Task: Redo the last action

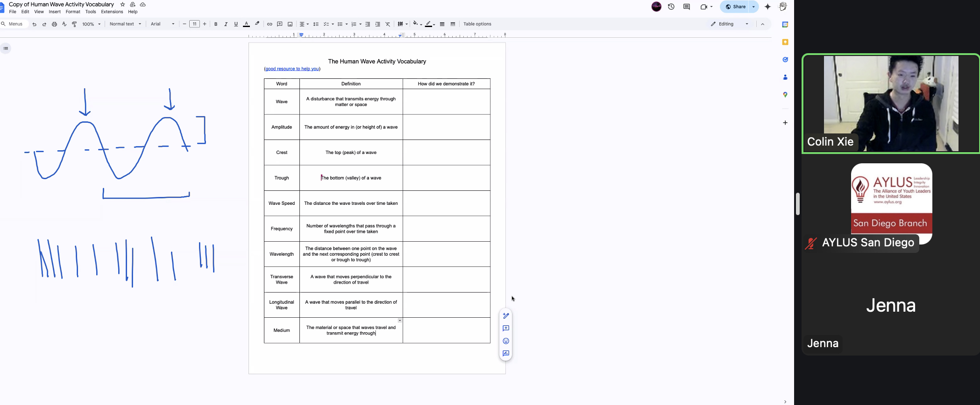Action: pos(44,24)
